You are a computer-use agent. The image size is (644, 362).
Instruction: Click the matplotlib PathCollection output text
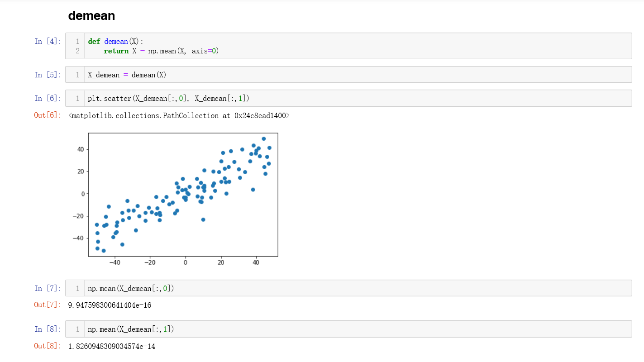(x=179, y=116)
